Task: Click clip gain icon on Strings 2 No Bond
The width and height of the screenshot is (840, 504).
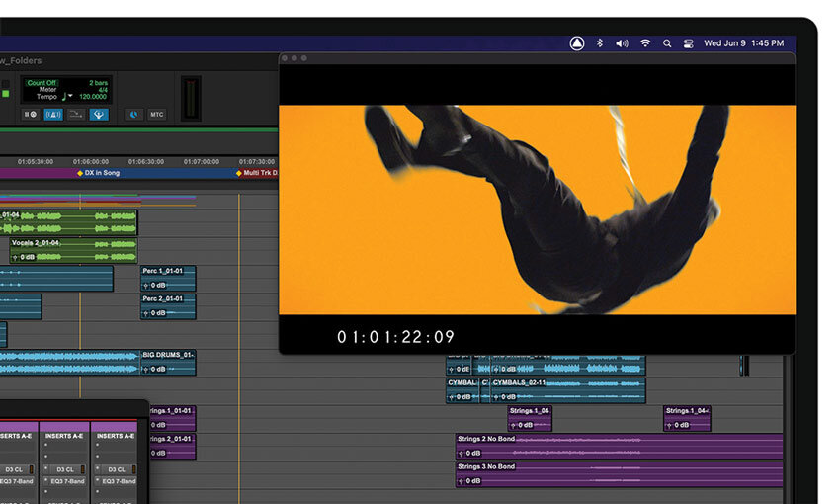Action: coord(461,454)
